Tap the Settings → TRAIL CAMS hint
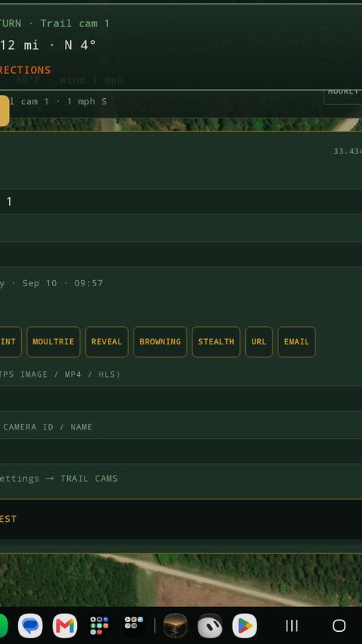The width and height of the screenshot is (362, 644). pos(59,479)
